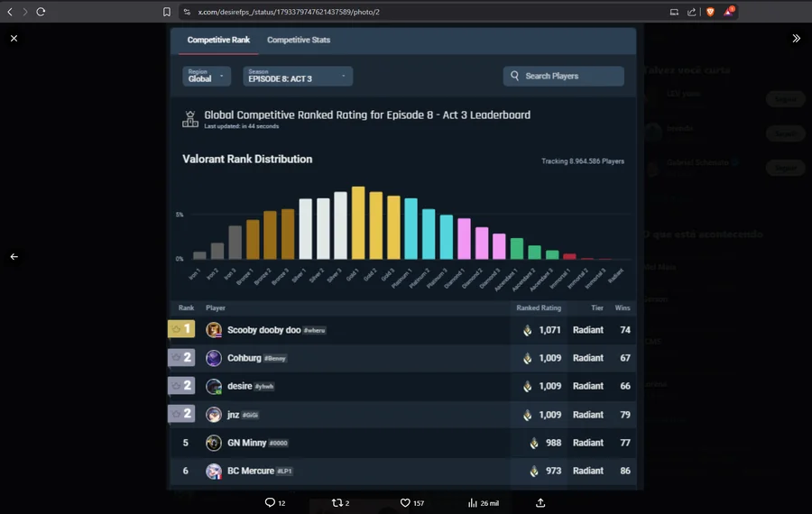812x514 pixels.
Task: Switch to Competitive Stats tab
Action: point(299,40)
